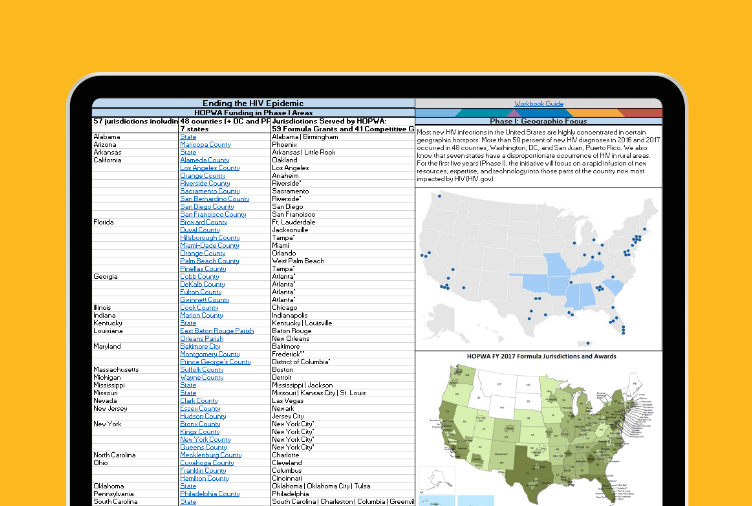
Task: Follow the Cook County link
Action: (x=199, y=307)
